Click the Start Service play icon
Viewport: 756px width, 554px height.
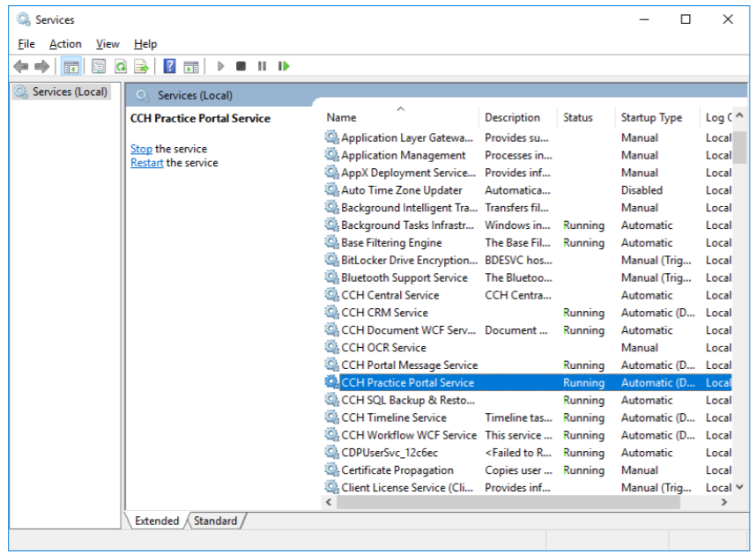[220, 66]
